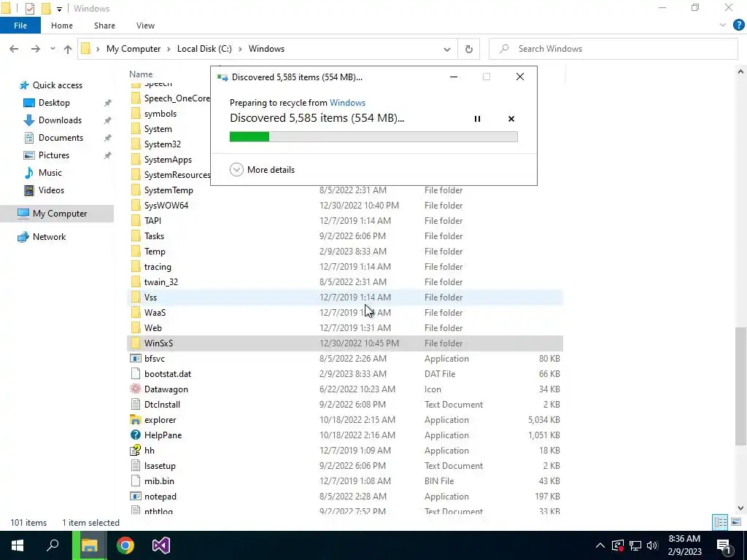Click Local Disk (C:) breadcrumb
Viewport: 747px width, 560px height.
point(204,49)
